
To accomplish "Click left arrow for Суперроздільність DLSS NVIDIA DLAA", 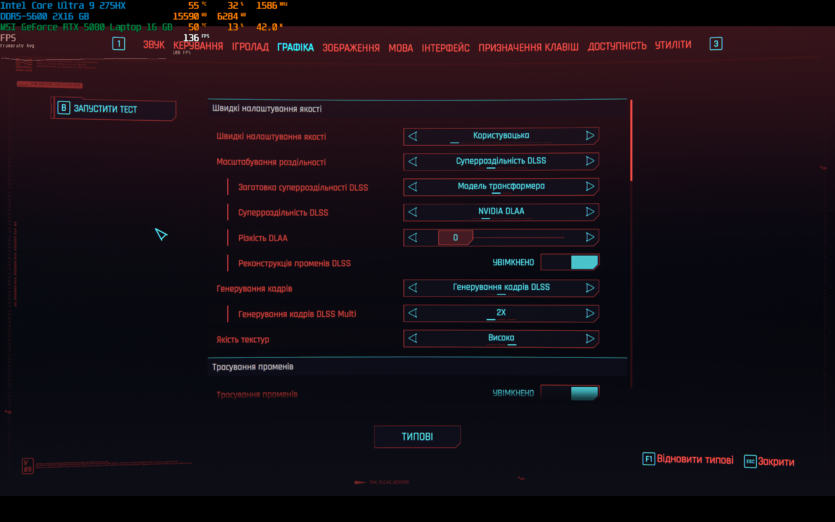I will click(413, 212).
